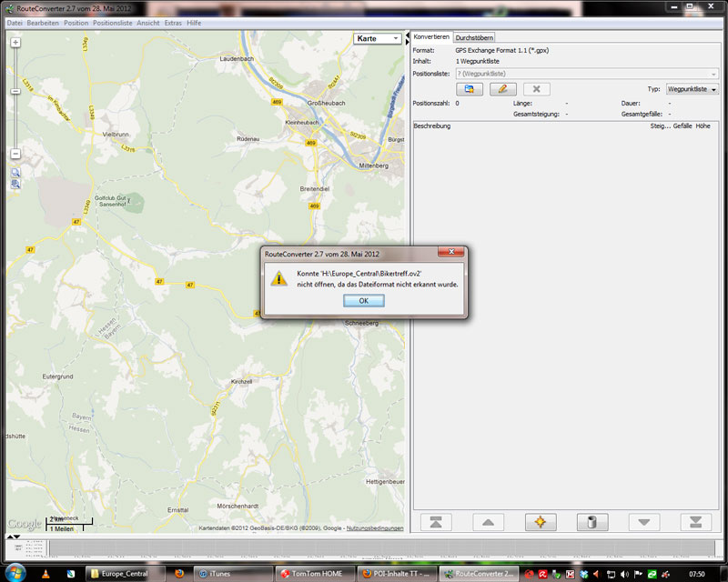Zoom in with the map plus button
This screenshot has height=582, width=728.
pos(15,43)
